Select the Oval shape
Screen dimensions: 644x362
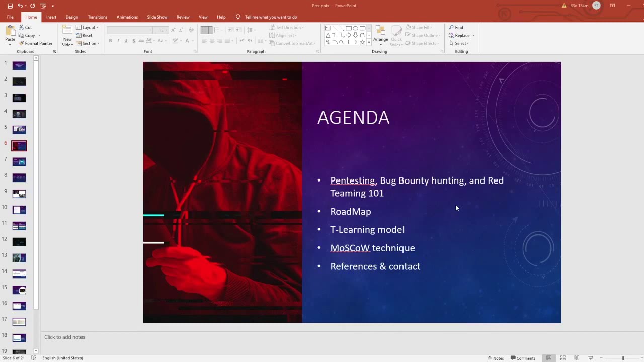point(356,28)
